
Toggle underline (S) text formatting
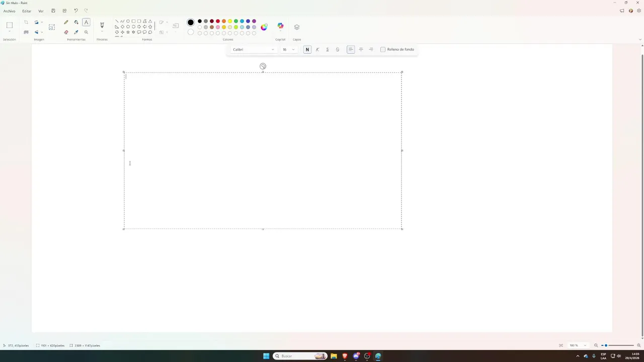(x=328, y=49)
